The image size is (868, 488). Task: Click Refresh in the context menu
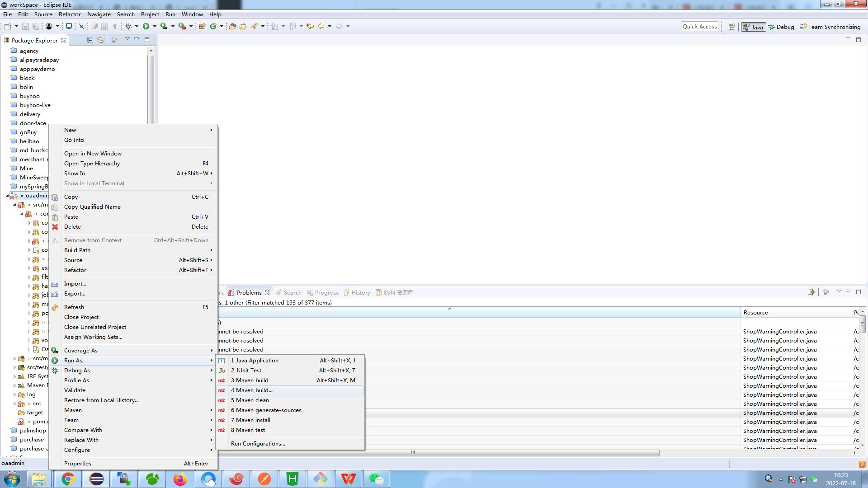[x=133, y=307]
